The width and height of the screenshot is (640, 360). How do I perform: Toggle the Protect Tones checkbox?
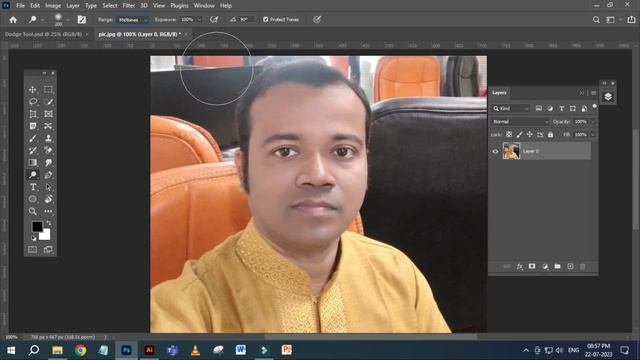point(266,20)
